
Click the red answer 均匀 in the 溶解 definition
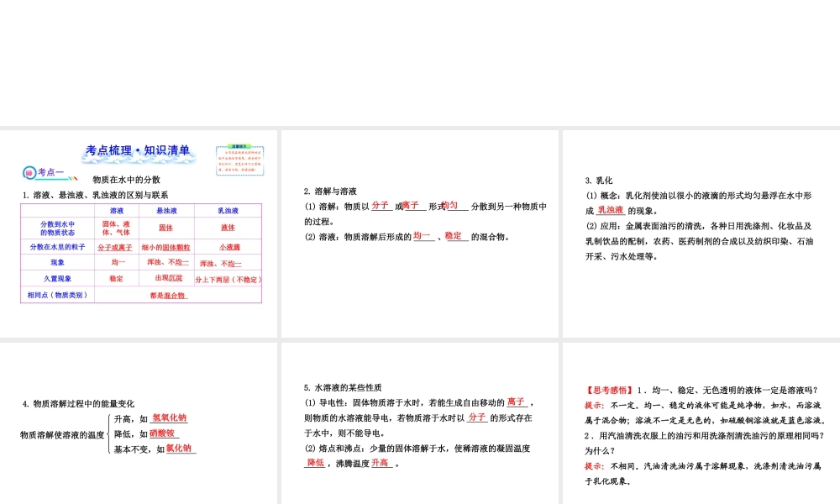[450, 205]
